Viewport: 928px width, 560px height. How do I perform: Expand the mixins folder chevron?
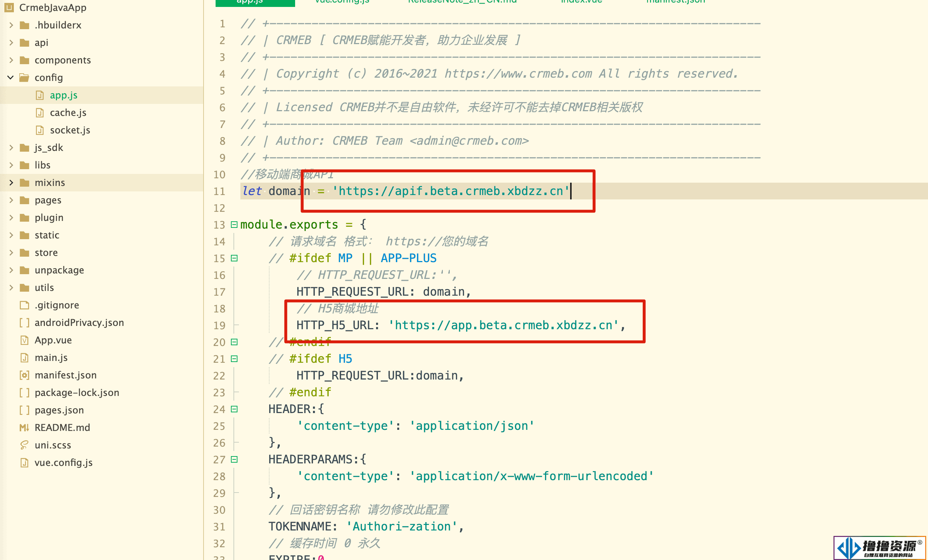click(x=11, y=183)
